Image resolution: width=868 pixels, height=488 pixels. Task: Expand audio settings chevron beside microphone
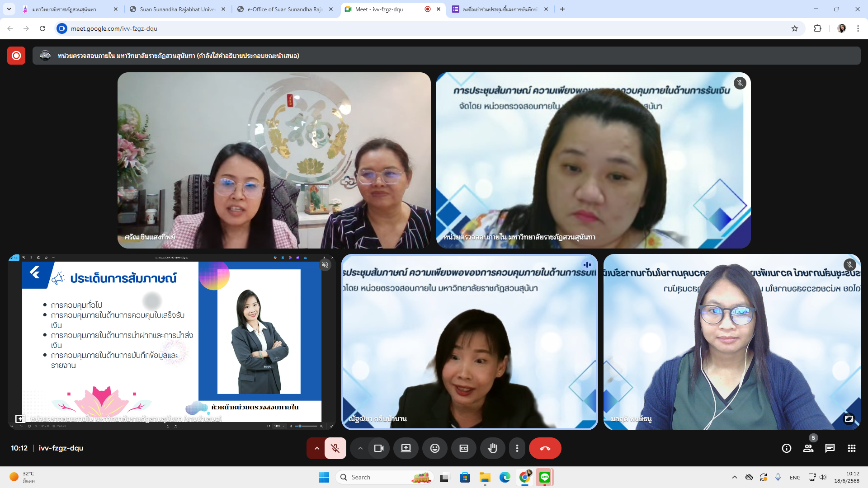coord(317,448)
